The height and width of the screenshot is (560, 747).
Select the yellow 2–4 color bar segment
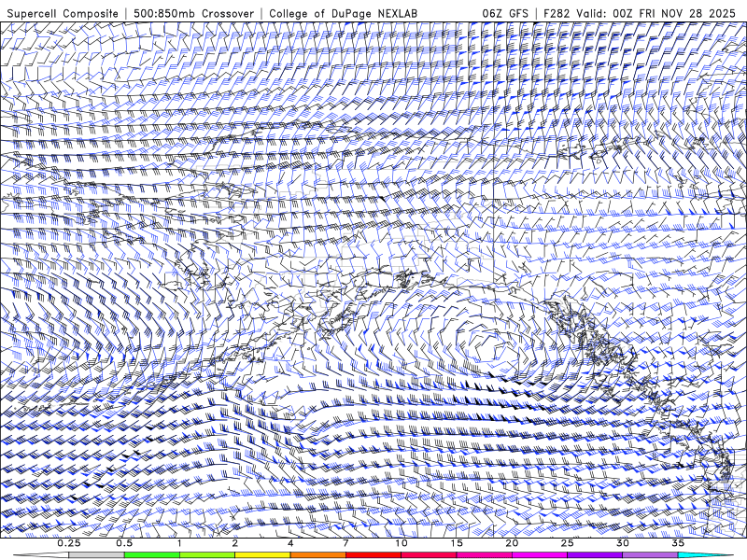pos(262,555)
